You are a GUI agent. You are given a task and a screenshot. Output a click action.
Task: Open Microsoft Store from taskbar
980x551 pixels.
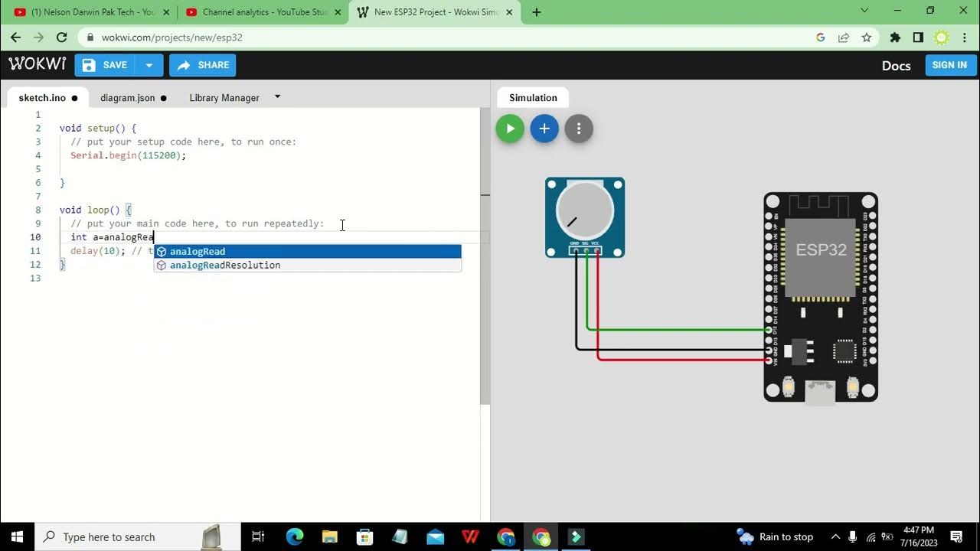click(x=365, y=536)
